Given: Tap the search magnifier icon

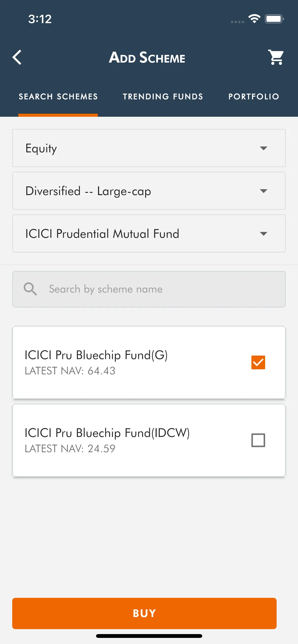Looking at the screenshot, I should [30, 289].
